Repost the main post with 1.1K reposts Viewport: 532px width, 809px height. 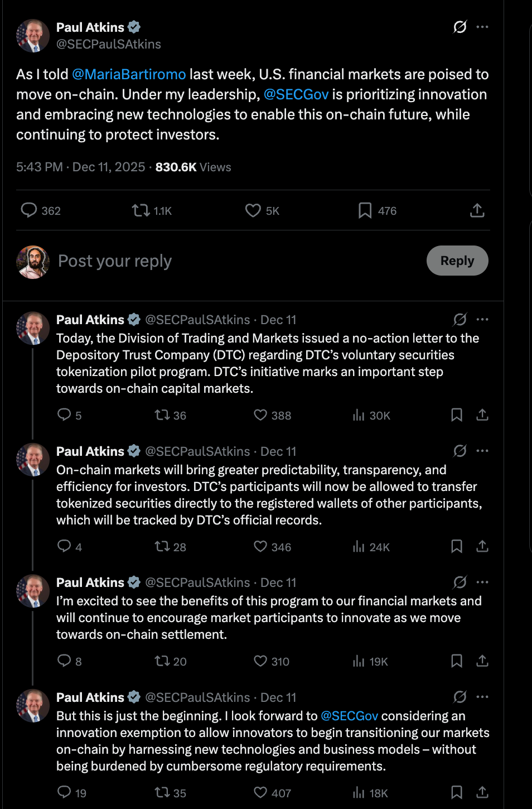(x=141, y=210)
